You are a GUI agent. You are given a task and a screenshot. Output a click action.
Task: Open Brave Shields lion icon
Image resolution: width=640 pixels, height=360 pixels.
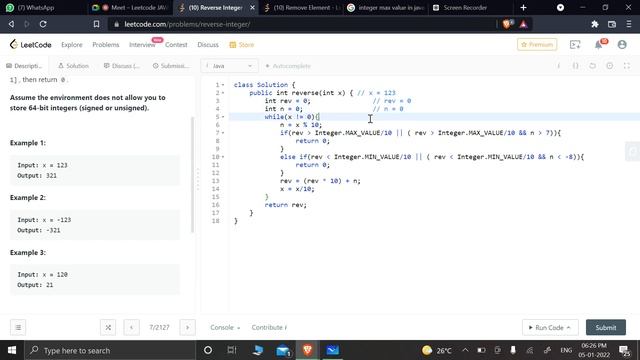[x=507, y=24]
